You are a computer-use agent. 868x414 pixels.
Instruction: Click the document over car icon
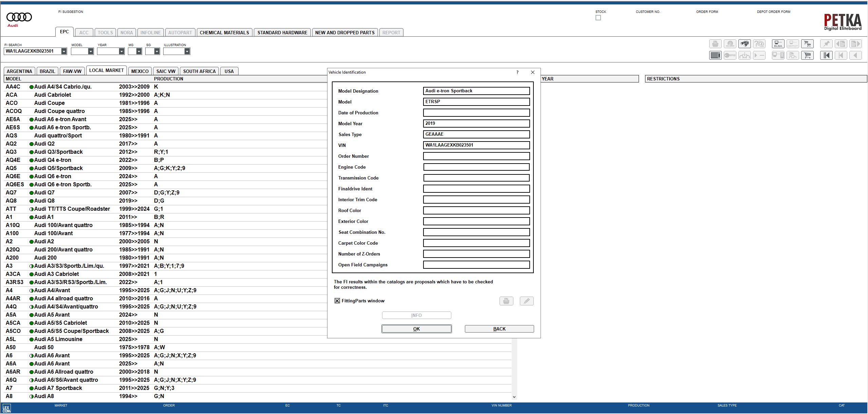[x=793, y=55]
